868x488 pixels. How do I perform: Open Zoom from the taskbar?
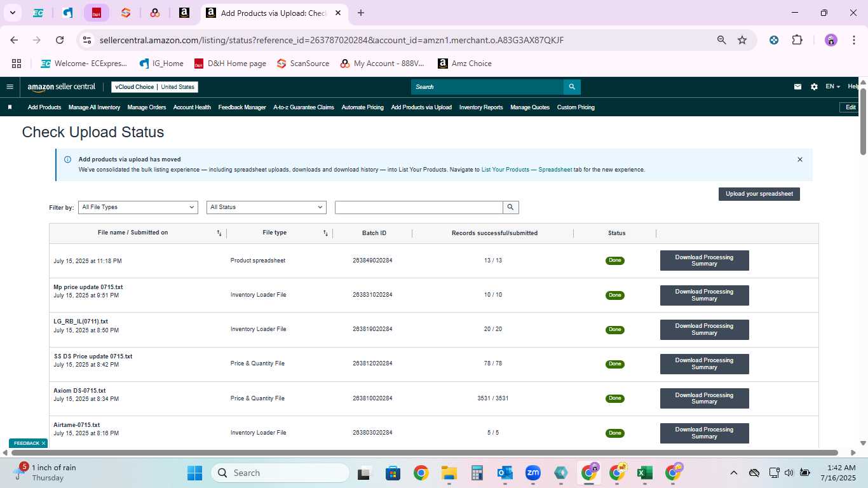[x=532, y=473]
